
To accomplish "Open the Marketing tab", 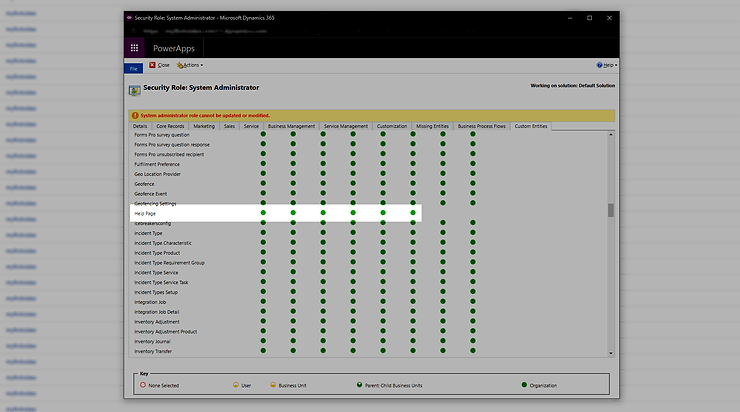I will click(204, 126).
